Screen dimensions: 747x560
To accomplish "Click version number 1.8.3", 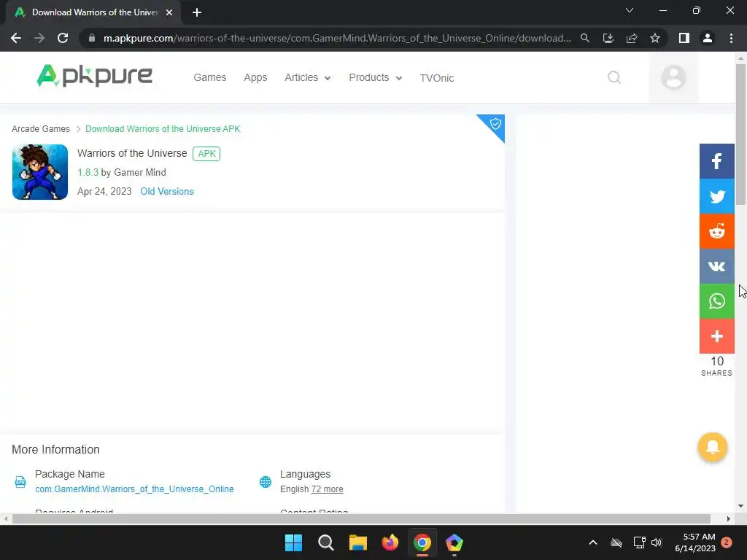I will [88, 172].
